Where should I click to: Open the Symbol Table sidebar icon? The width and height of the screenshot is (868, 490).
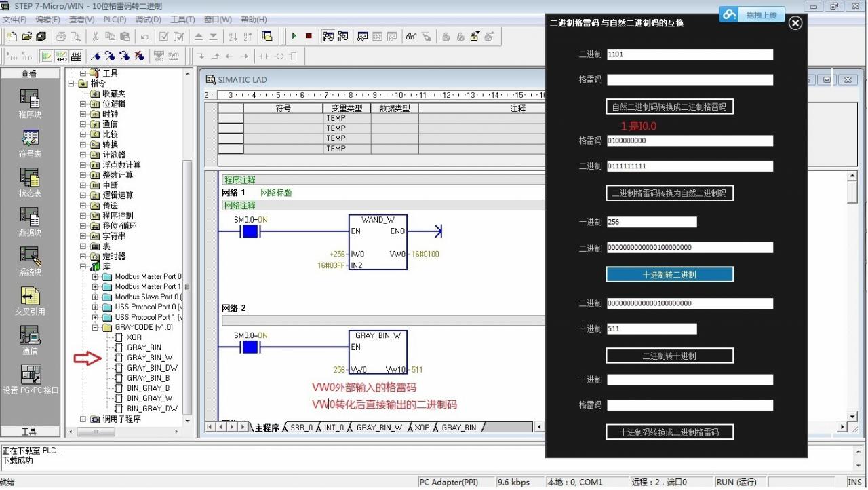point(30,143)
